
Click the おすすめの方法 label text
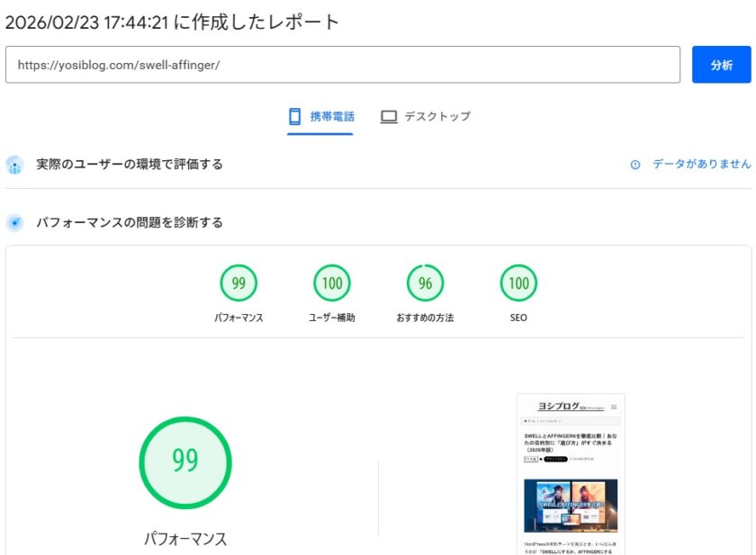coord(426,318)
